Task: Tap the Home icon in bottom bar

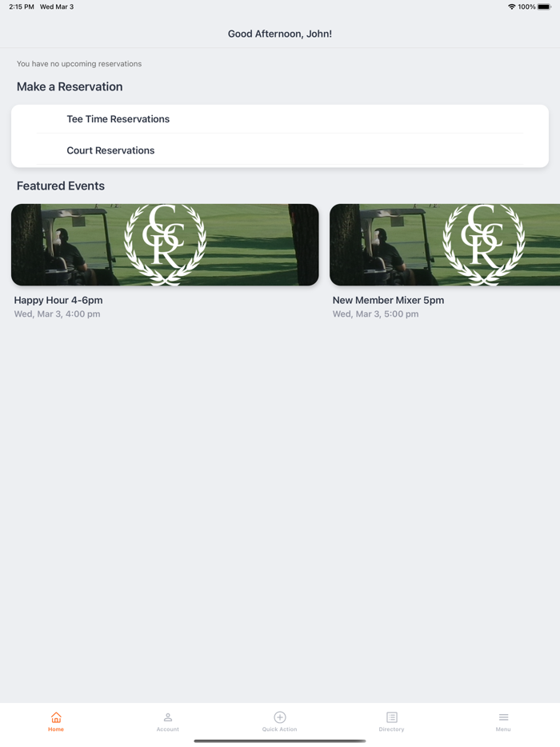Action: pyautogui.click(x=56, y=717)
